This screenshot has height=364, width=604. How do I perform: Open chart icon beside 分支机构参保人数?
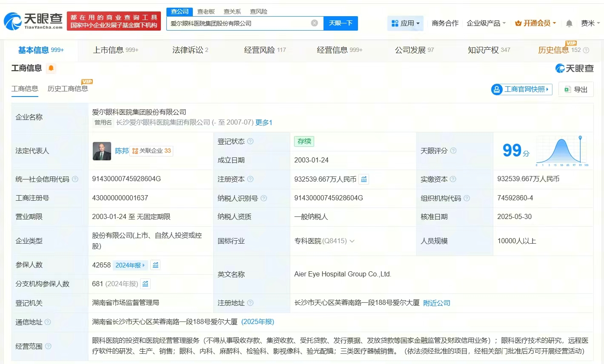click(146, 284)
